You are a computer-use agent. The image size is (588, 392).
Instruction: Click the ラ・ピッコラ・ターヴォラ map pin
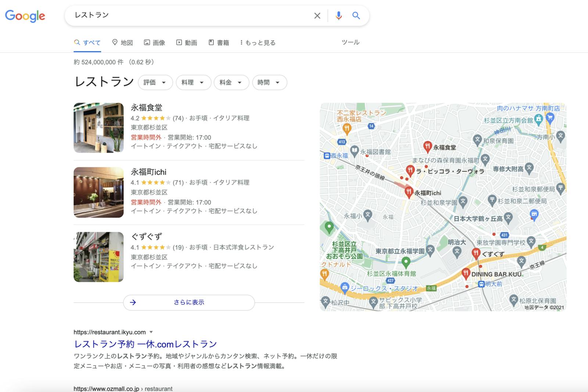coord(410,170)
